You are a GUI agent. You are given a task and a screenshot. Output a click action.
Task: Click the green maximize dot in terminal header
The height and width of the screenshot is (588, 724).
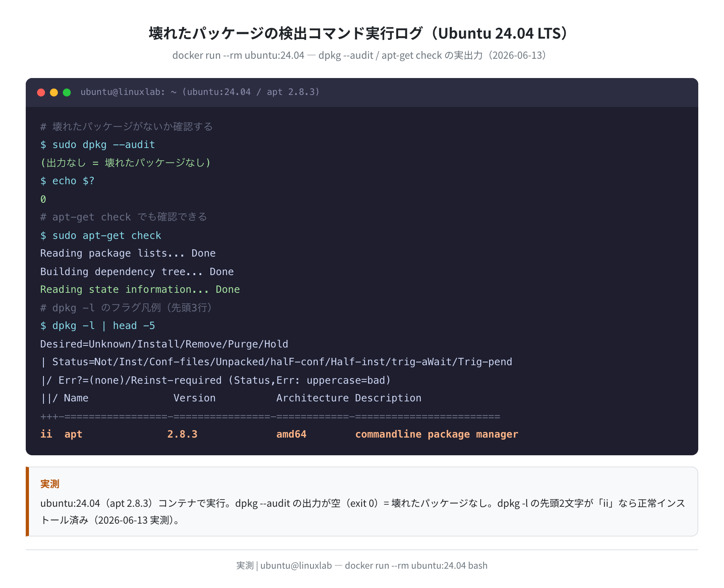coord(67,93)
